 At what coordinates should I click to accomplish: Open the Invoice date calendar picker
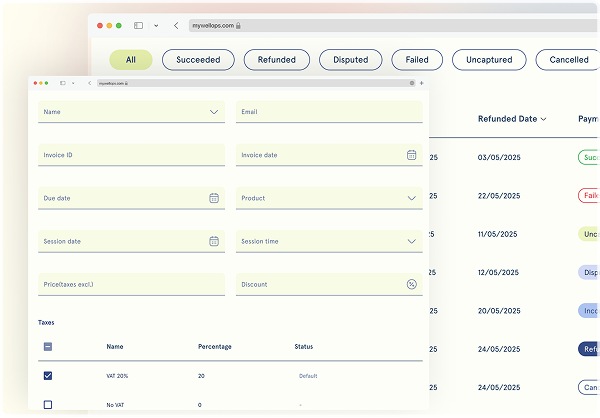(411, 155)
